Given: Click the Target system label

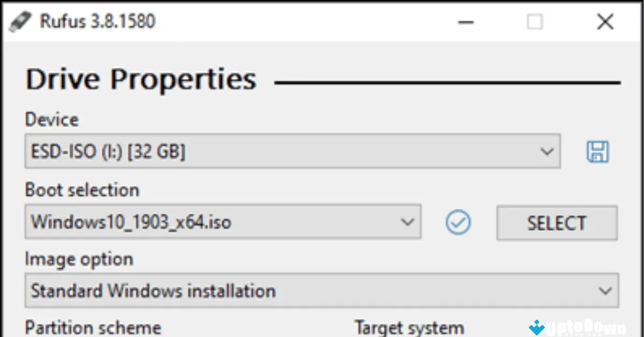Looking at the screenshot, I should [x=409, y=326].
